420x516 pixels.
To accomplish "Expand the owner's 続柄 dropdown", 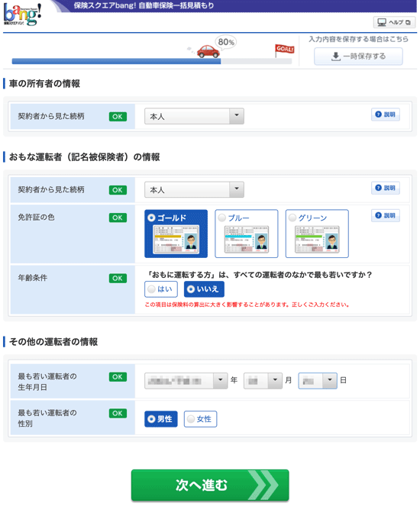I will coord(194,116).
